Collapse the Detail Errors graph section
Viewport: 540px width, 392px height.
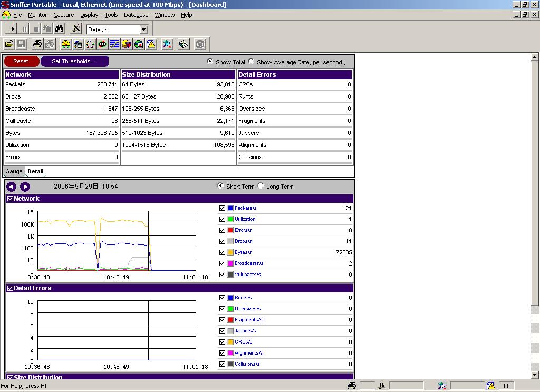coord(10,288)
